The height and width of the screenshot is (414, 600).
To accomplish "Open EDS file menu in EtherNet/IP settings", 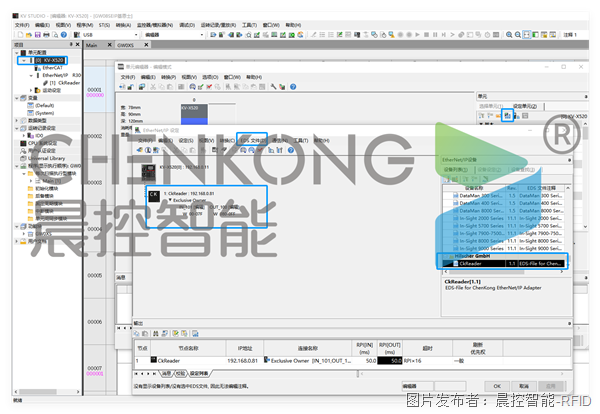I will coord(252,140).
